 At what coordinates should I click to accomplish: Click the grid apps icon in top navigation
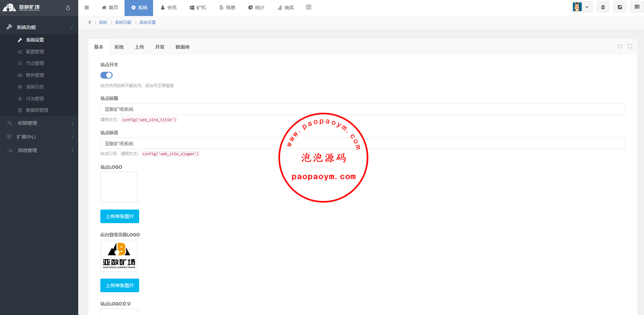(x=309, y=7)
